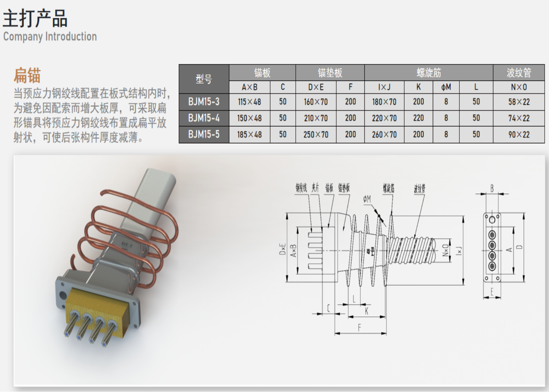Click the F sub-header cell in table
Screen dimensions: 549x392
[x=350, y=87]
